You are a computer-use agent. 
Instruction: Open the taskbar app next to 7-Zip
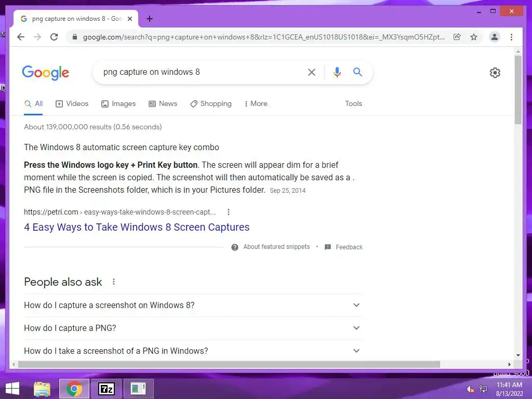(x=138, y=389)
